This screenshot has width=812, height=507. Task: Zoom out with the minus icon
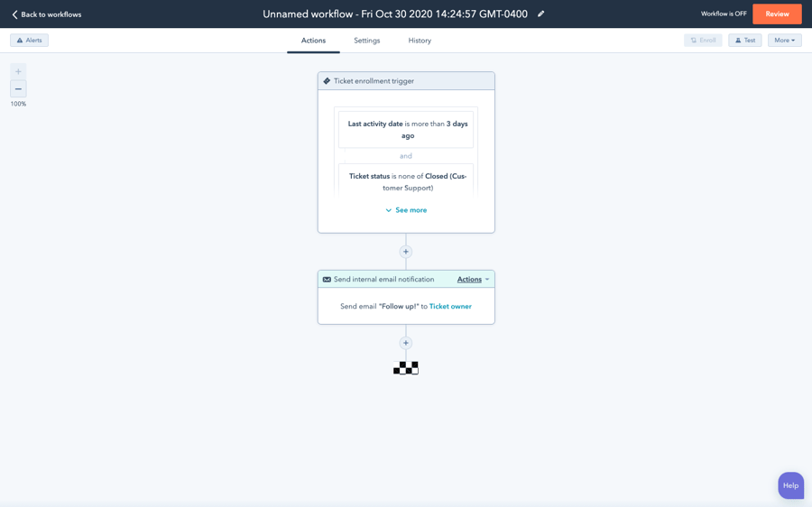tap(18, 89)
